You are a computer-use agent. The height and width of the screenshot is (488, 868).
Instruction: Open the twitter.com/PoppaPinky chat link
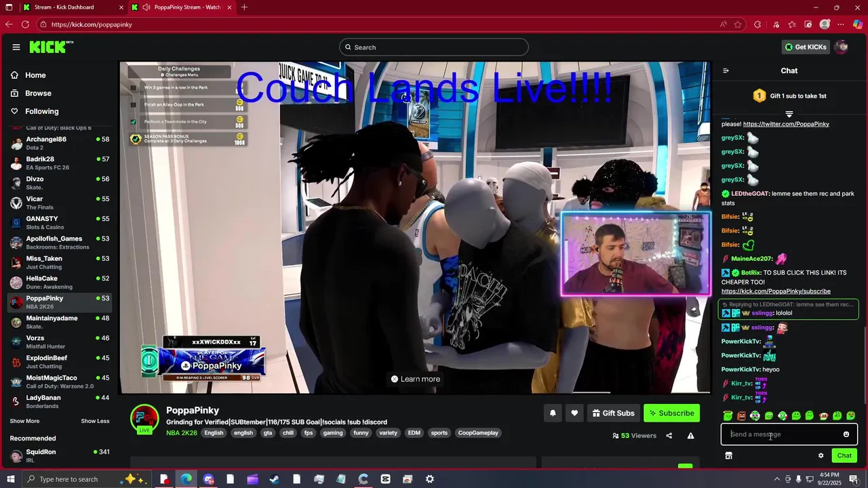(x=786, y=124)
